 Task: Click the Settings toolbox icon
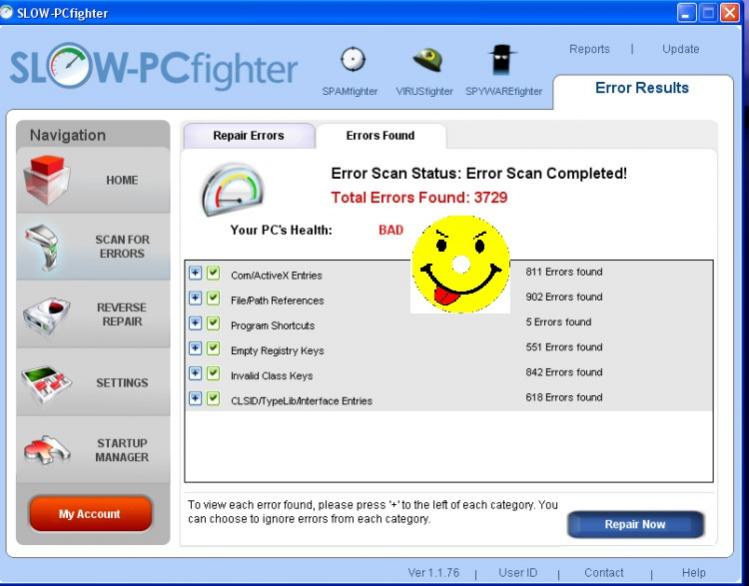[47, 383]
